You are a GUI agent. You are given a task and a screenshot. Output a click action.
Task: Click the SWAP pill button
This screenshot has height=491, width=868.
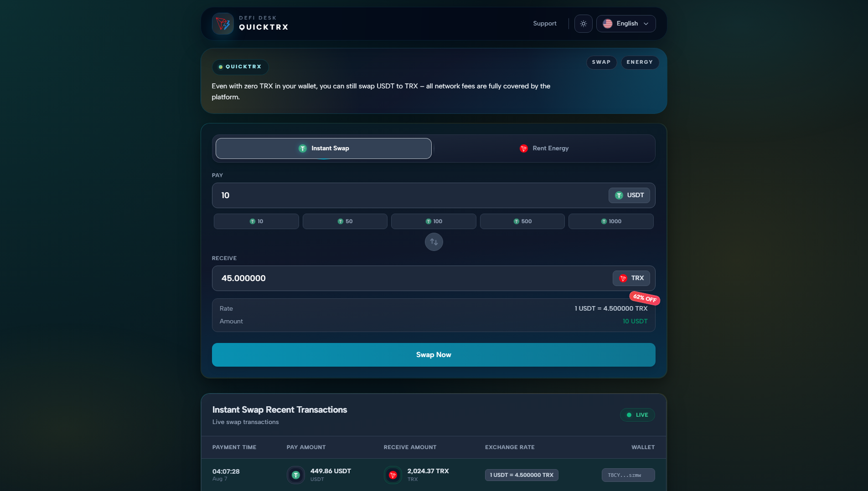click(601, 62)
